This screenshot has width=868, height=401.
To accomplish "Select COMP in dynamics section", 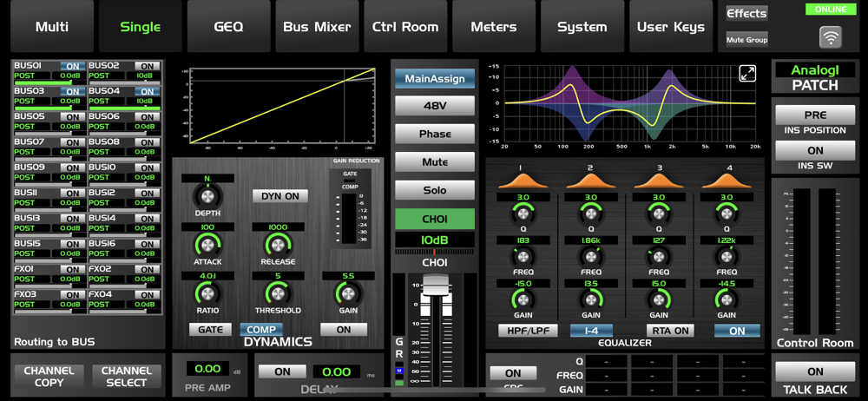I will tap(261, 330).
